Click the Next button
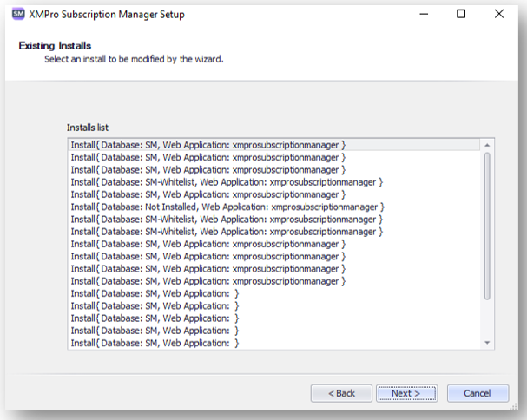Screen dimensions: 527x420 click(x=406, y=393)
